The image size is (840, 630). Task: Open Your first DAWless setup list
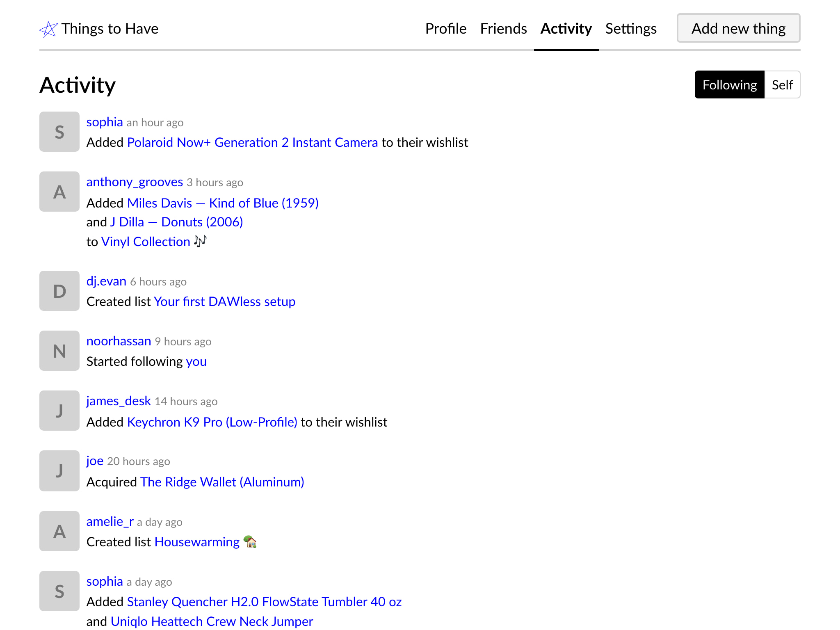tap(225, 301)
